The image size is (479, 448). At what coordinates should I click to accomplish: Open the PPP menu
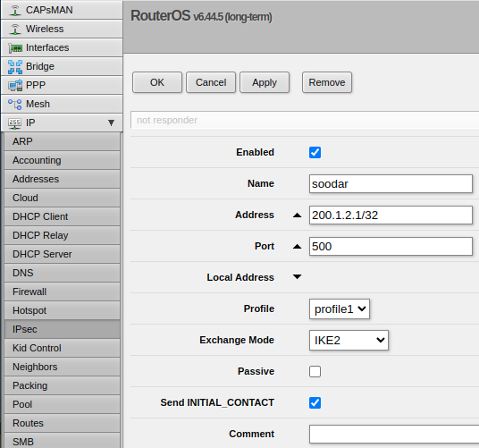pos(62,85)
